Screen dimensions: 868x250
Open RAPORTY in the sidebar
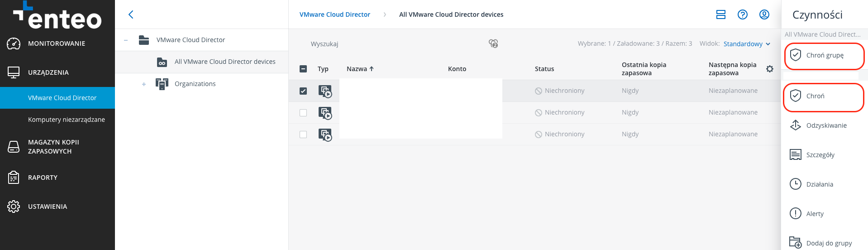tap(43, 178)
